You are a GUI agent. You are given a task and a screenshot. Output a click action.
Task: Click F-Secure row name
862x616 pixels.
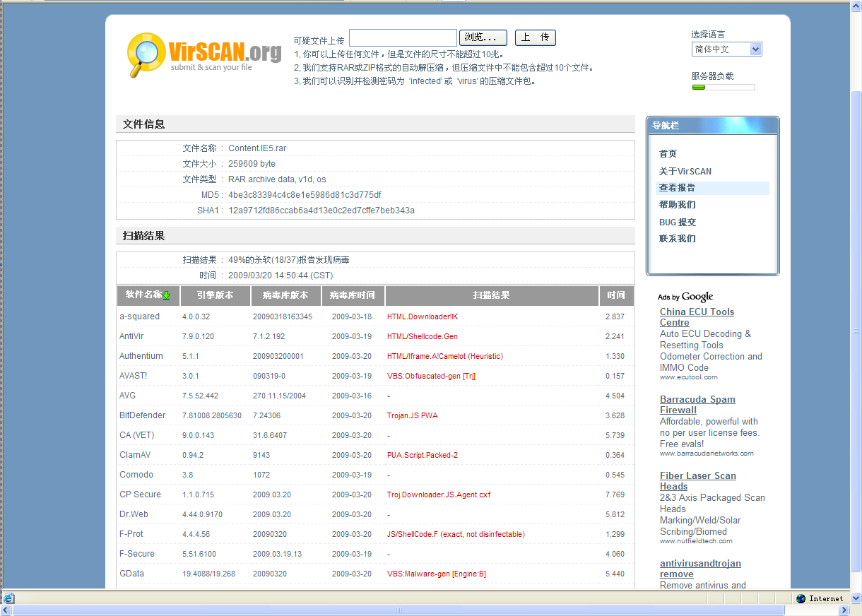pyautogui.click(x=137, y=554)
